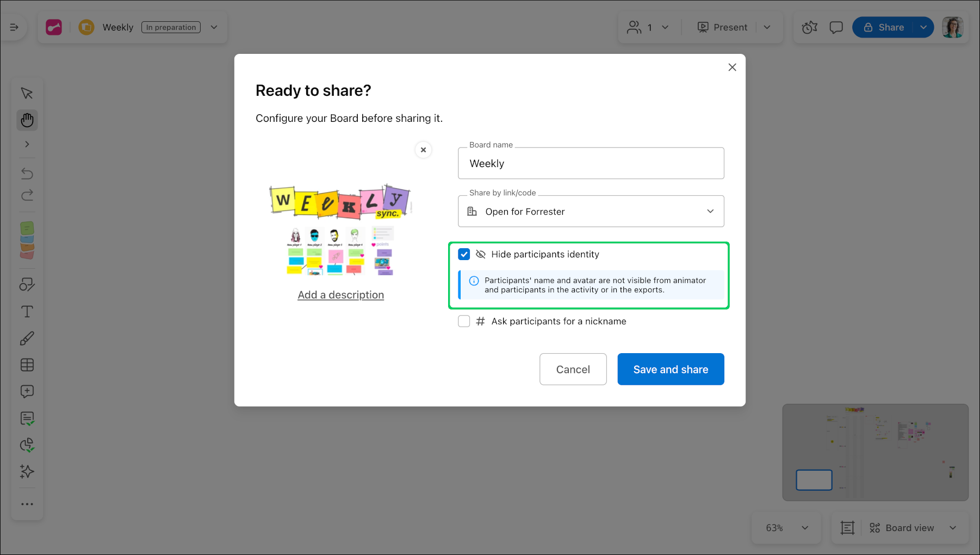
Task: Start the Present mode
Action: 722,27
